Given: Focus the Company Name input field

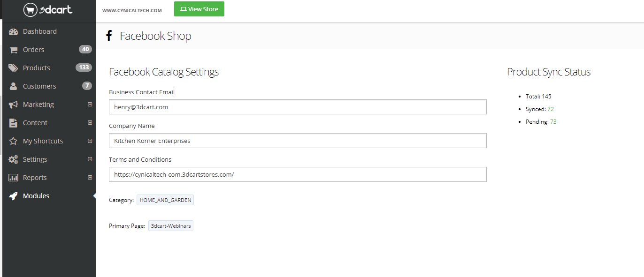Looking at the screenshot, I should [298, 141].
